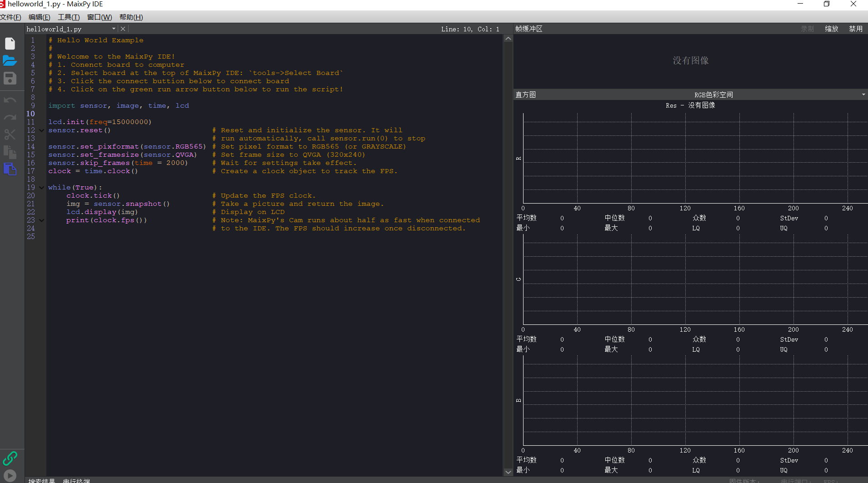
Task: Click the Line: 10, Col: 1 indicator
Action: click(x=470, y=29)
